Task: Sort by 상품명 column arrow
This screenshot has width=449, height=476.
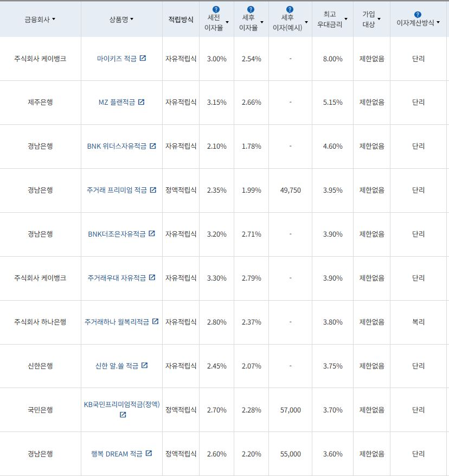Action: [x=132, y=19]
